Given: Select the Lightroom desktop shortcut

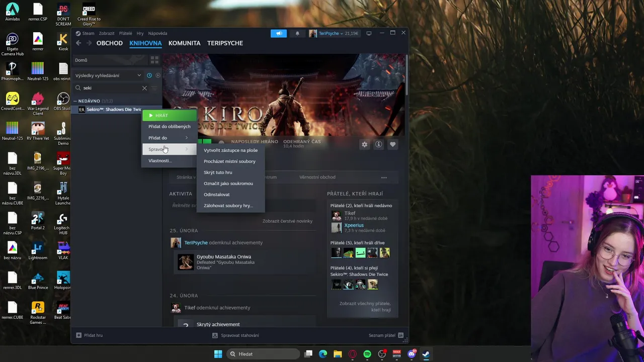Looking at the screenshot, I should (x=38, y=251).
